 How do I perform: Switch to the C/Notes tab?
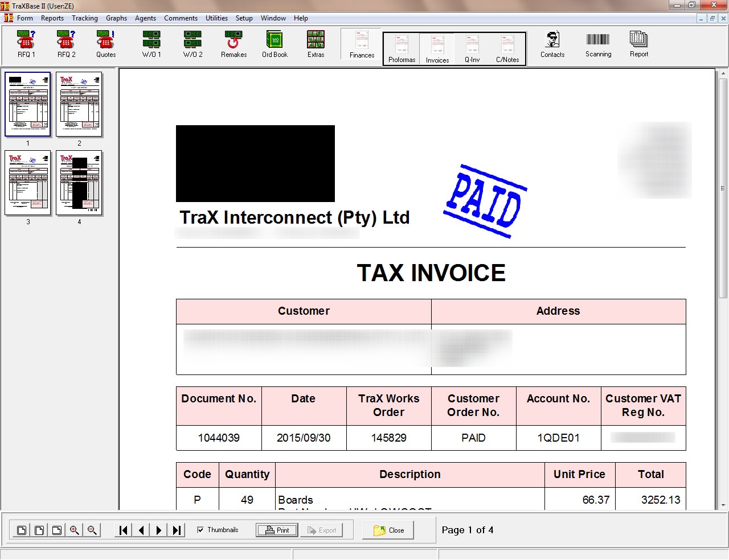point(507,49)
